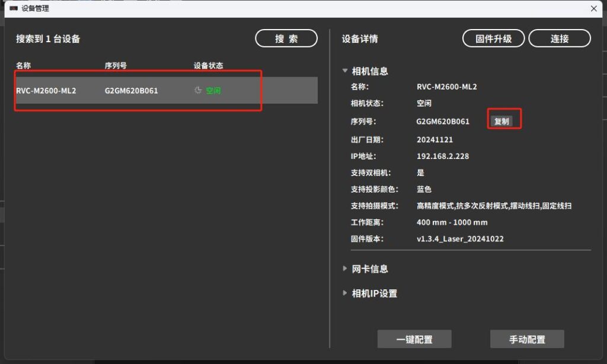Click firmware version v1.3.4_Laser_20241022 text
The height and width of the screenshot is (364, 607).
point(460,239)
